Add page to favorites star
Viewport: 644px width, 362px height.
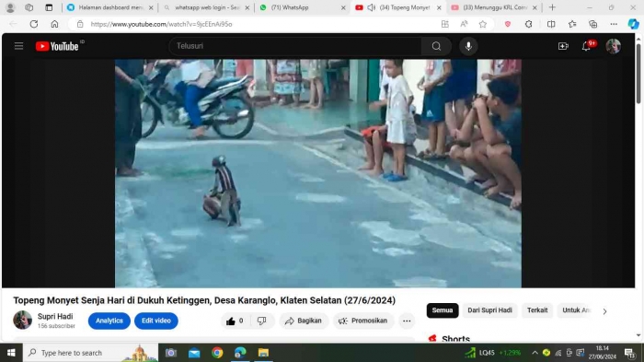483,24
